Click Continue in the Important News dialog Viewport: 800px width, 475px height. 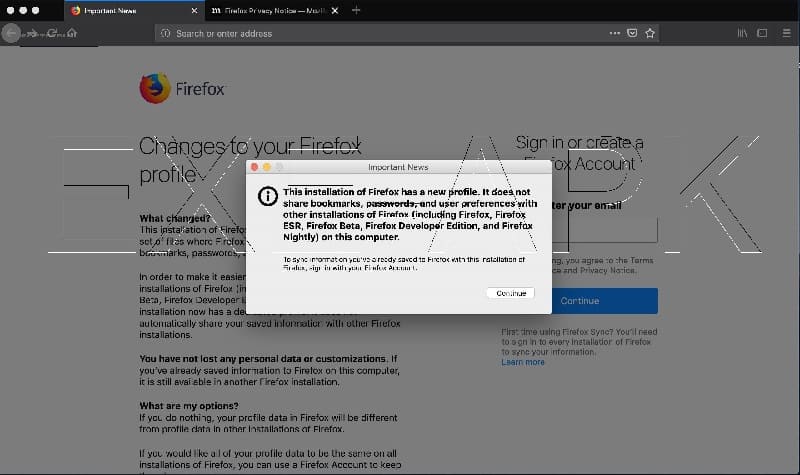pyautogui.click(x=511, y=293)
